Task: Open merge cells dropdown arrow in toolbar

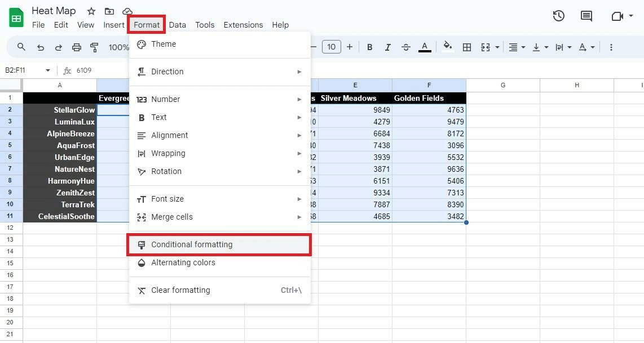Action: [497, 47]
